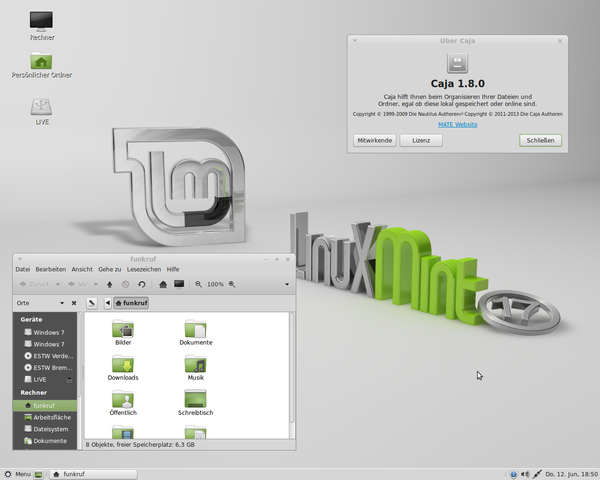This screenshot has width=600, height=480.
Task: Click the path bar left scroll arrow
Action: 108,303
